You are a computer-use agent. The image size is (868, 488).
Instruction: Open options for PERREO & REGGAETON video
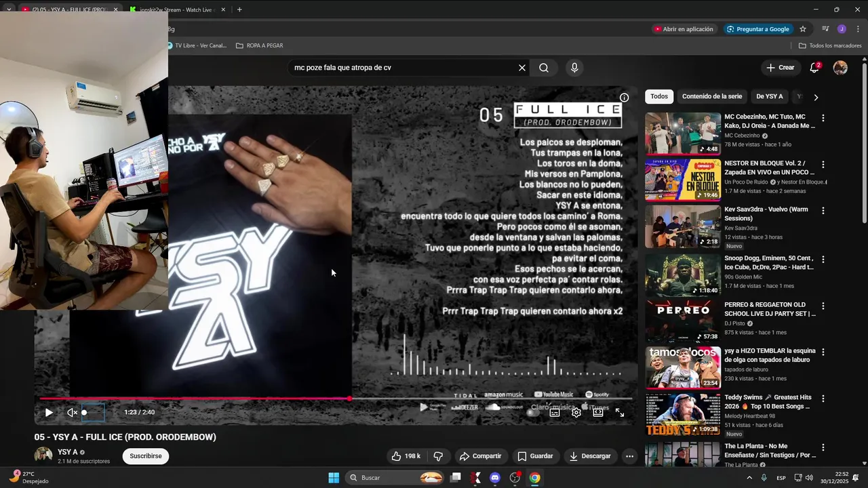coord(823,306)
